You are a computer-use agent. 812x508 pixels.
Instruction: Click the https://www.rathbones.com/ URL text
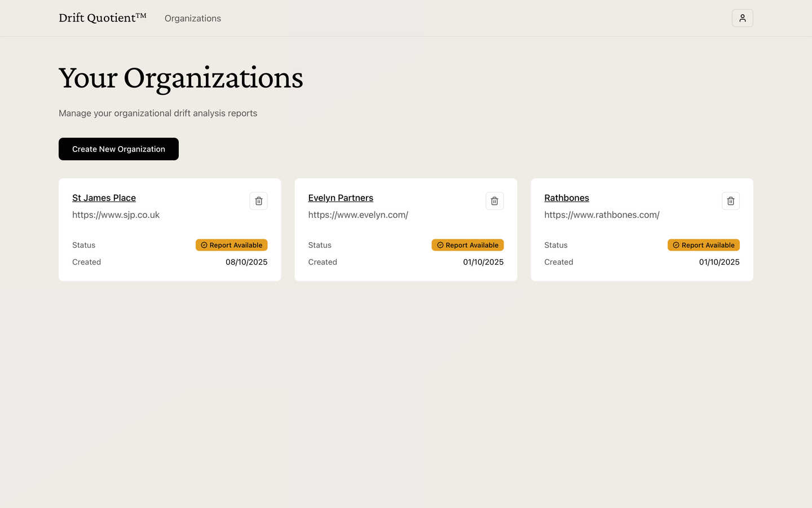(x=602, y=215)
